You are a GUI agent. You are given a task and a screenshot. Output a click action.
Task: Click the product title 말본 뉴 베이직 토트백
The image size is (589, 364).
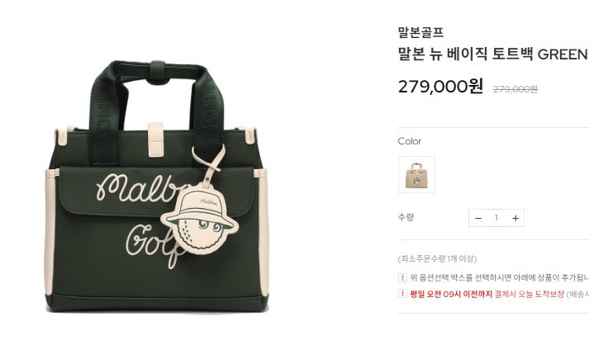465,54
